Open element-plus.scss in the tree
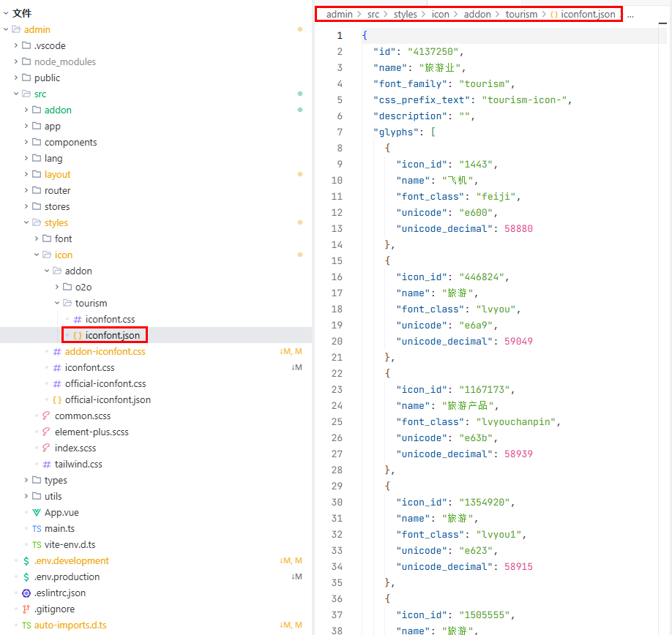Screen dimensions: 672x635 click(x=91, y=432)
